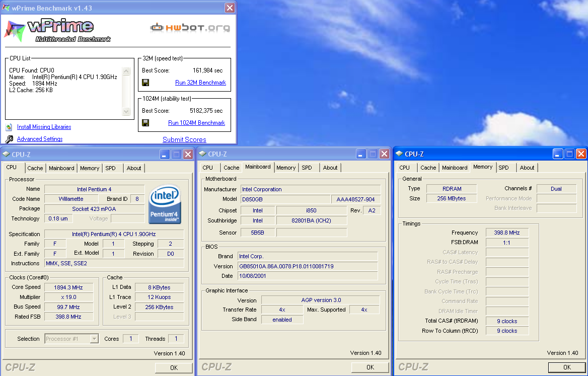Click the save icon beside 32M best score

coord(145,83)
